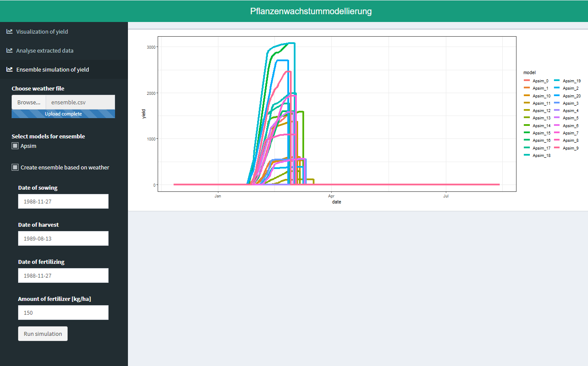The height and width of the screenshot is (366, 588).
Task: Focus the Amount of fertilizer input
Action: 63,313
